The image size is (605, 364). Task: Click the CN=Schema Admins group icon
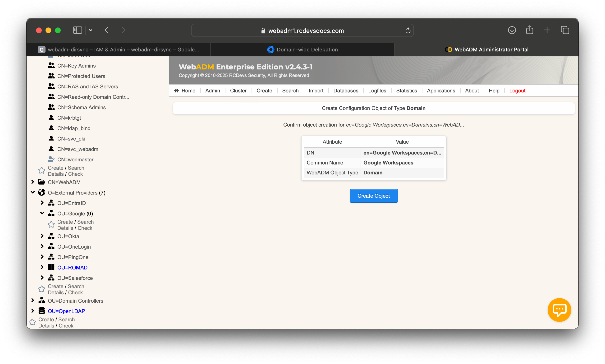pos(51,107)
